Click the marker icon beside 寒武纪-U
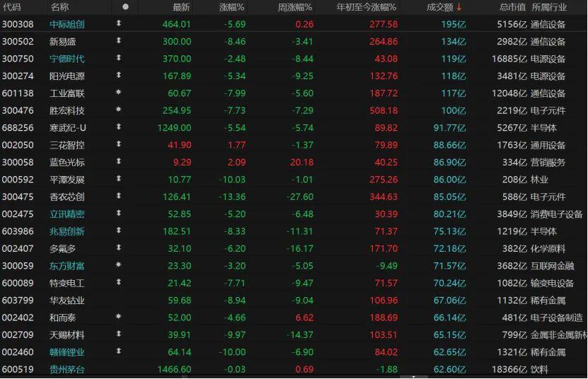588x379 pixels. 118,127
